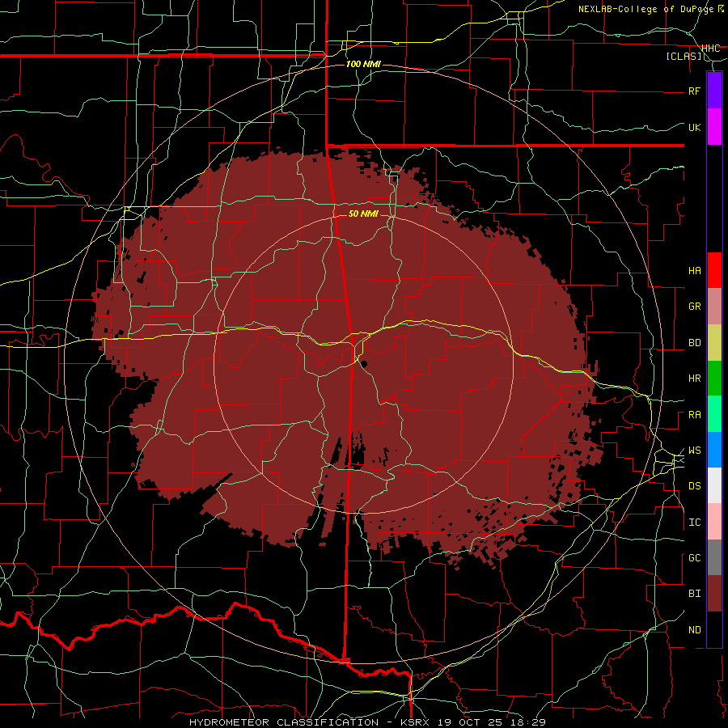The height and width of the screenshot is (728, 728).
Task: Click the HA red legend swatch
Action: pyautogui.click(x=714, y=270)
